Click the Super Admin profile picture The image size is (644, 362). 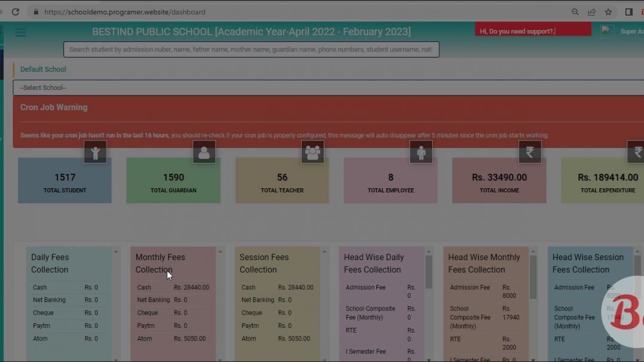pos(606,31)
